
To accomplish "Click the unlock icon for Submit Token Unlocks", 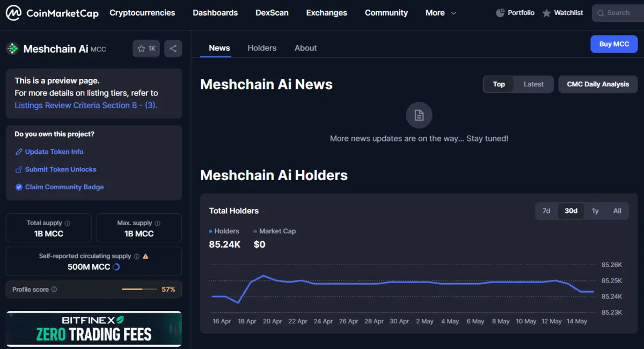I will [x=19, y=169].
